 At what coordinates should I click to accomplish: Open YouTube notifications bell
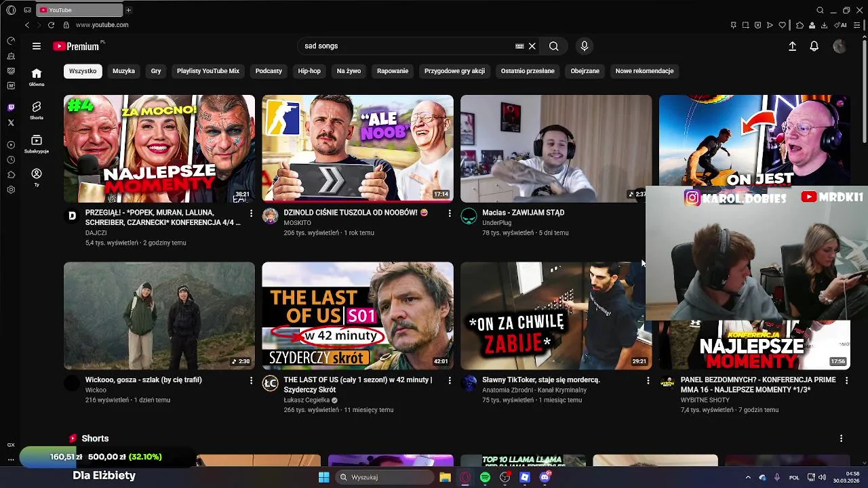[814, 46]
